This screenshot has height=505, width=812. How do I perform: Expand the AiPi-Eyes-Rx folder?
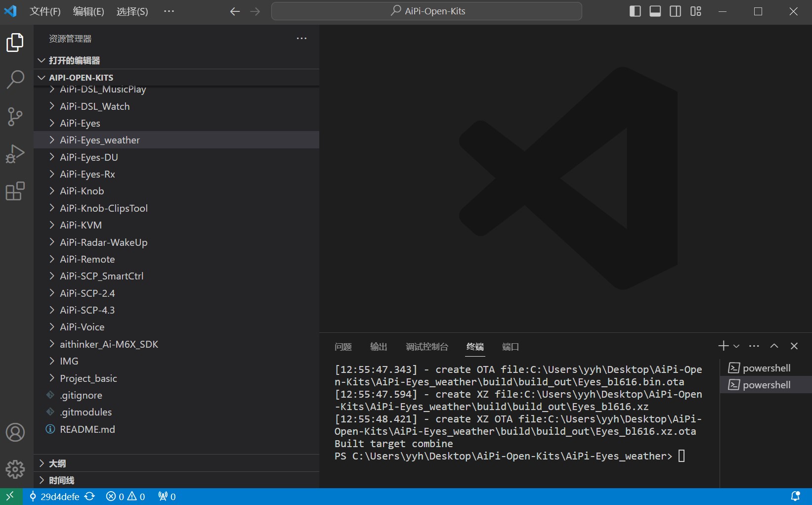tap(176, 174)
